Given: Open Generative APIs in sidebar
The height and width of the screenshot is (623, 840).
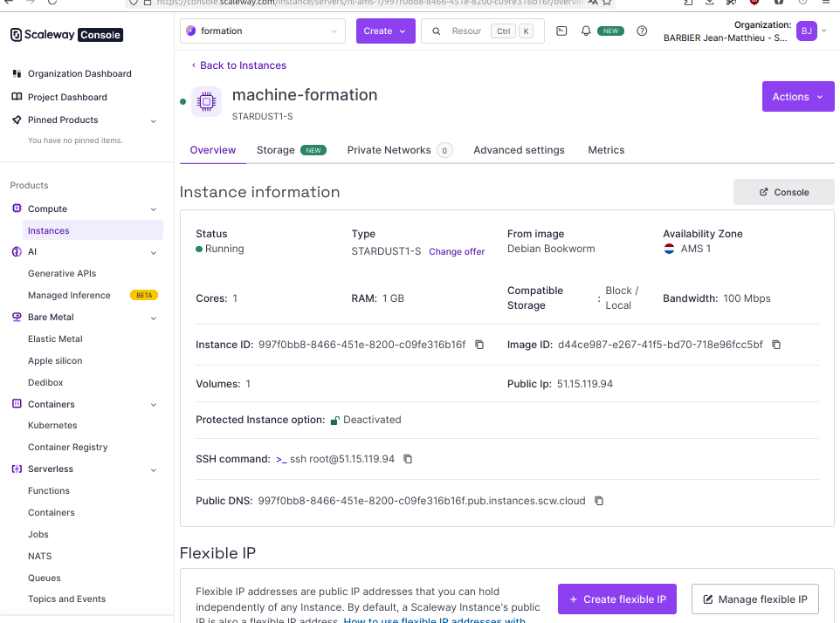Looking at the screenshot, I should 62,273.
